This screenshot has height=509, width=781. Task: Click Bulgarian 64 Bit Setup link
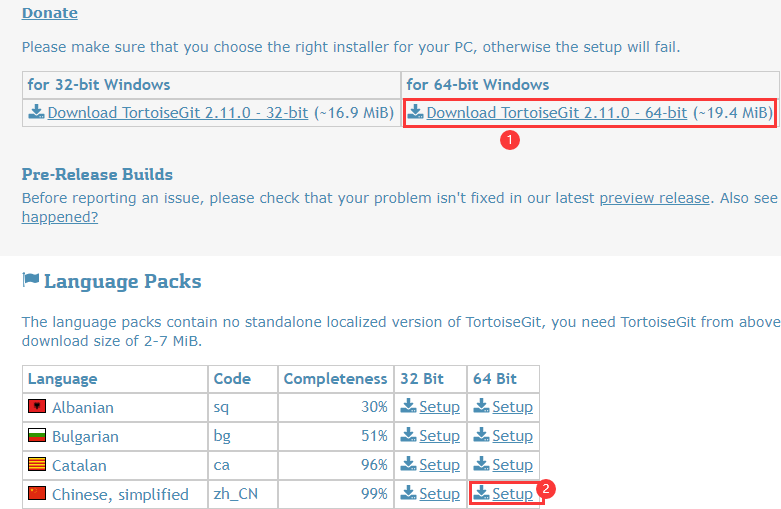(513, 436)
